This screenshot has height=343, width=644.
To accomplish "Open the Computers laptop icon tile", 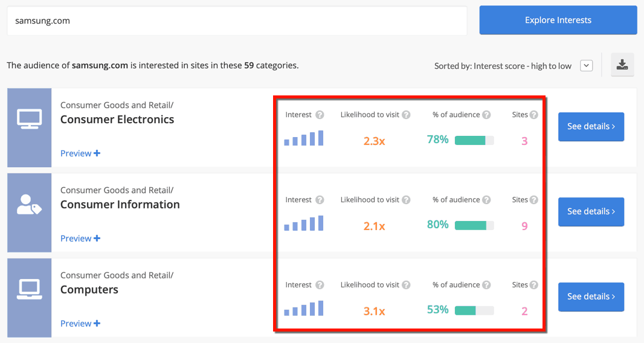I will point(29,297).
